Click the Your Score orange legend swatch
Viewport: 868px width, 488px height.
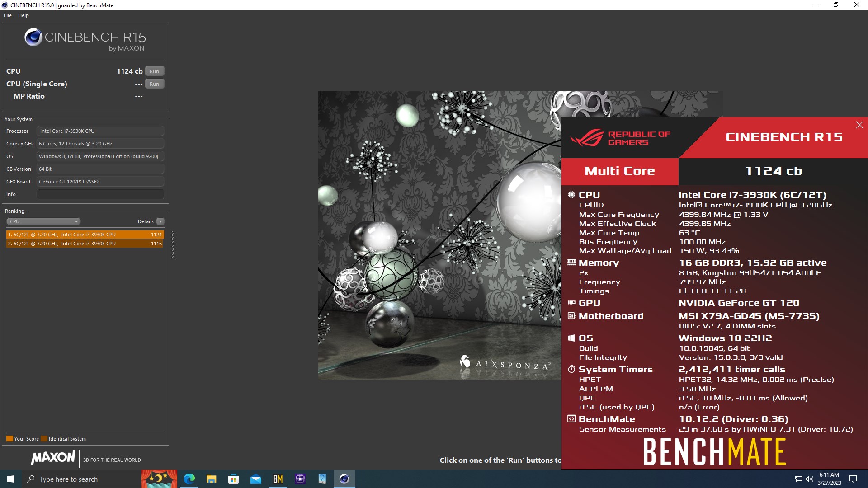tap(9, 439)
